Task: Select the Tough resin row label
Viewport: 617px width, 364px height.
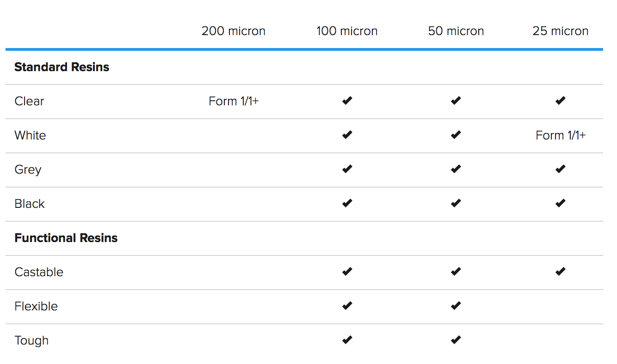Action: point(31,340)
